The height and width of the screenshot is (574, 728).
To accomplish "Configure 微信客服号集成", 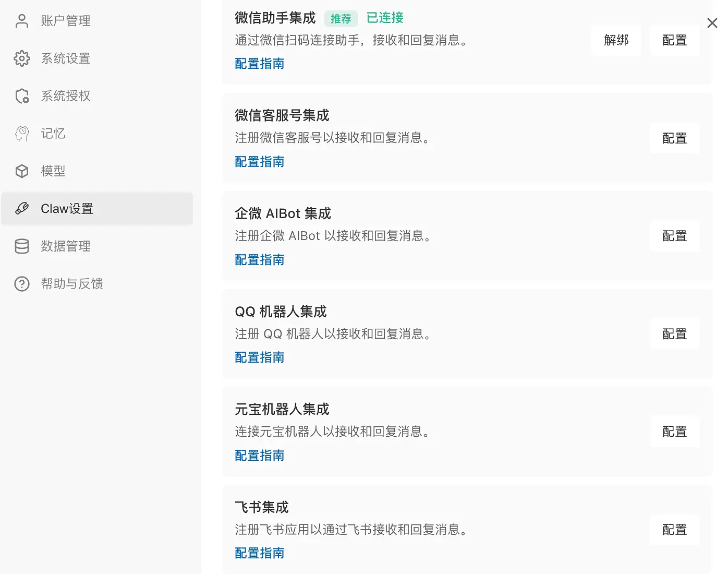I will 674,138.
